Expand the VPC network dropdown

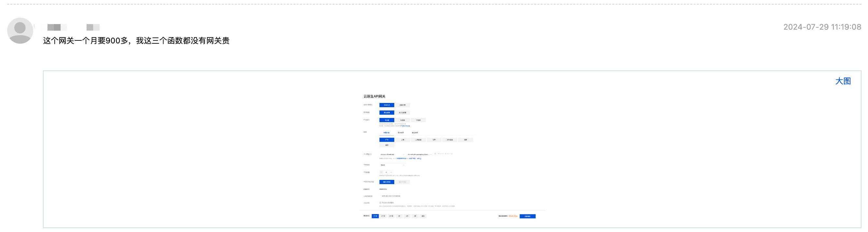(x=392, y=154)
